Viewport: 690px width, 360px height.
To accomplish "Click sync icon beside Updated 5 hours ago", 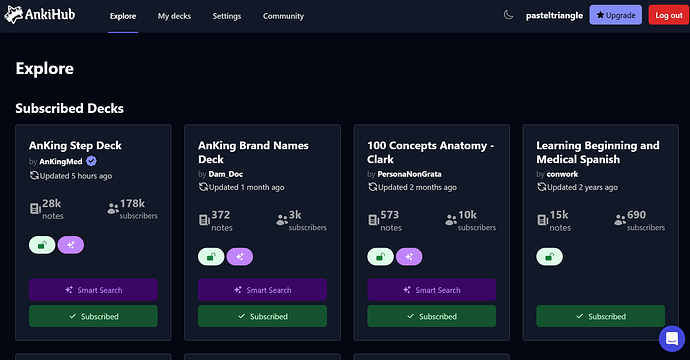I will pos(34,176).
